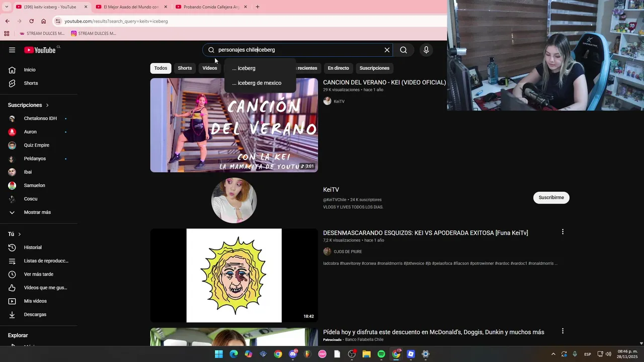
Task: Start voice search with the microphone
Action: (x=426, y=50)
